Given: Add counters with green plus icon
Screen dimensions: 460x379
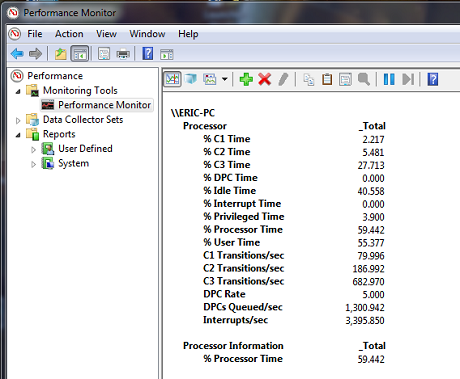Looking at the screenshot, I should pos(246,79).
